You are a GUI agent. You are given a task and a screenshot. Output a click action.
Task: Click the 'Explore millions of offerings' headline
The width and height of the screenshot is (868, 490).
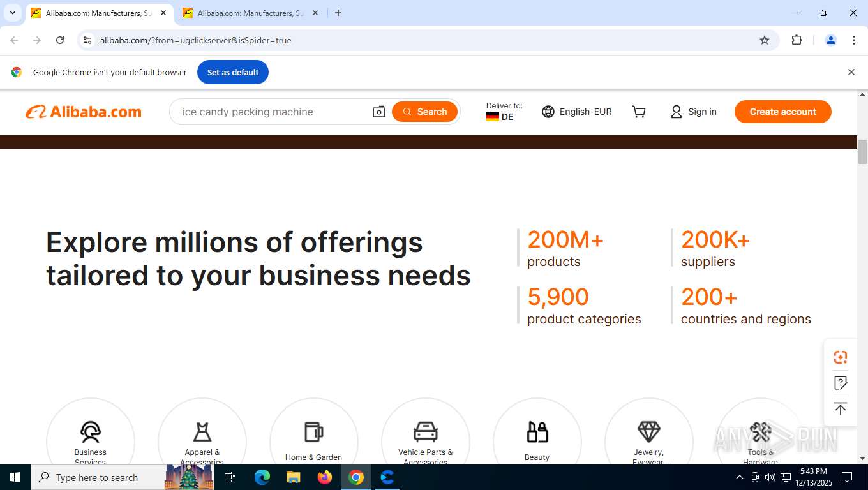point(258,259)
